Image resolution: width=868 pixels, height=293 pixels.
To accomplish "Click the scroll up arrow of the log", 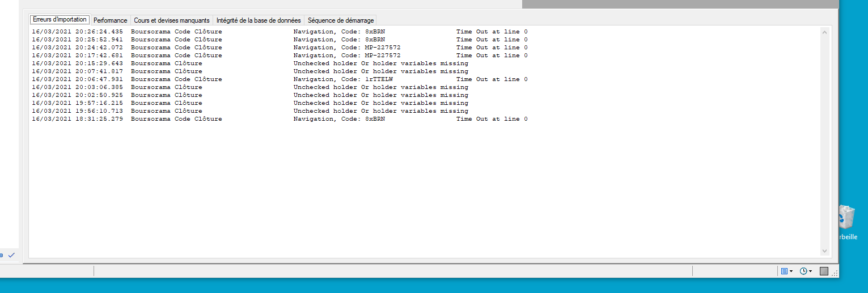I will [x=824, y=33].
